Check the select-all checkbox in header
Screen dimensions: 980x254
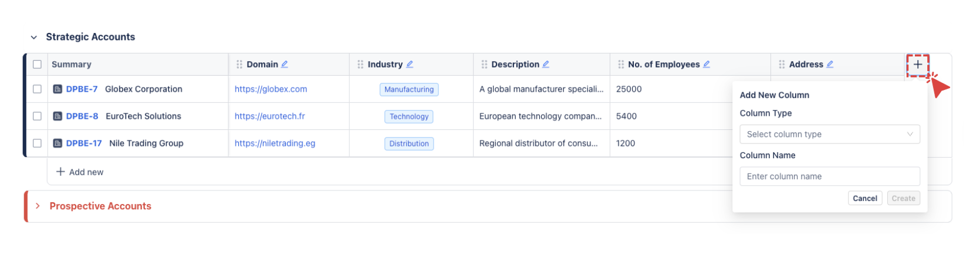coord(37,64)
